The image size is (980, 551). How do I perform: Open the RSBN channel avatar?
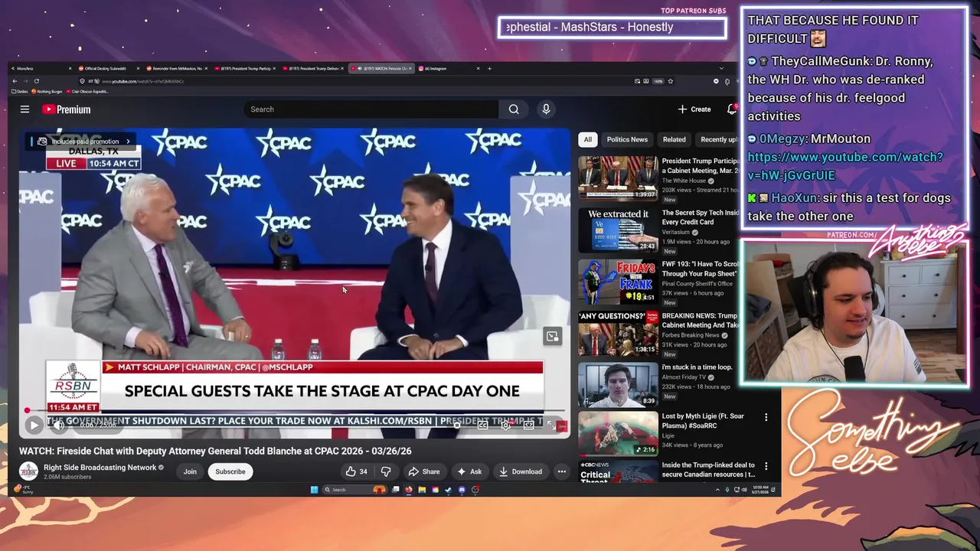[x=29, y=471]
